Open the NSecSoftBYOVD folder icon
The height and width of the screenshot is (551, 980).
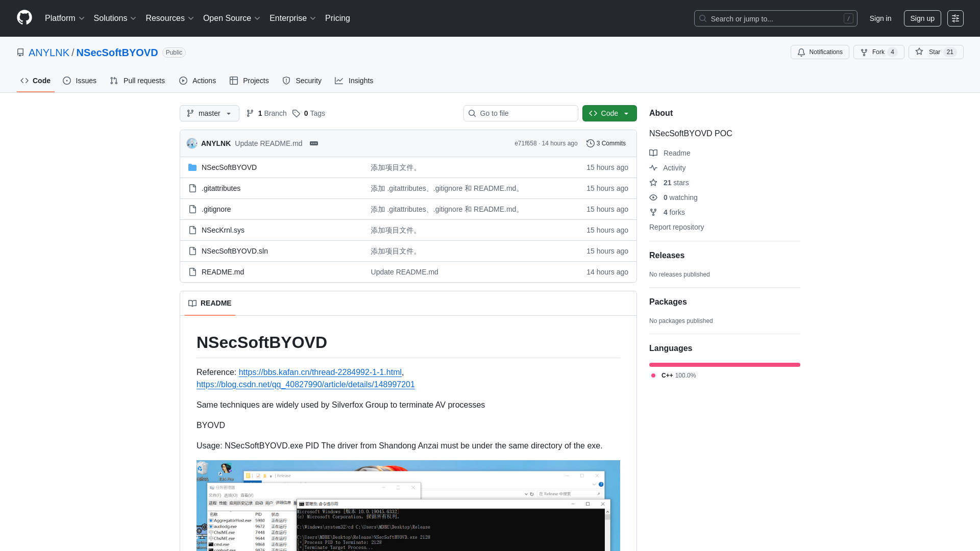192,167
